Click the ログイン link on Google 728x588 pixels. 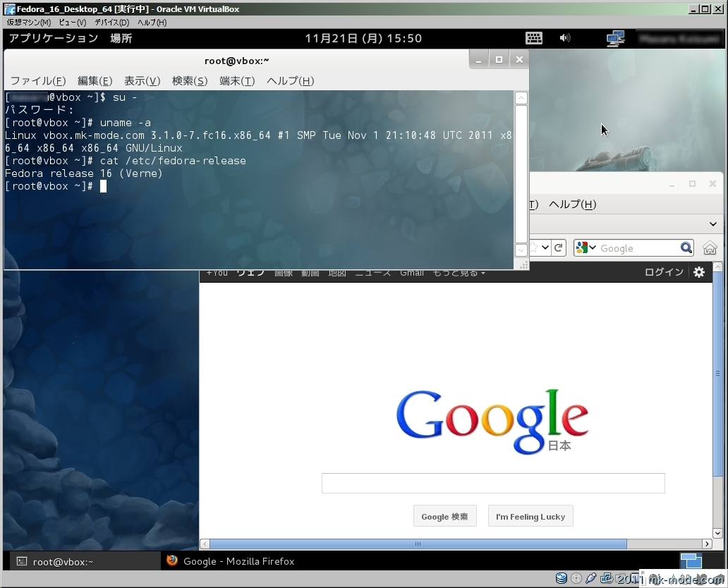664,272
